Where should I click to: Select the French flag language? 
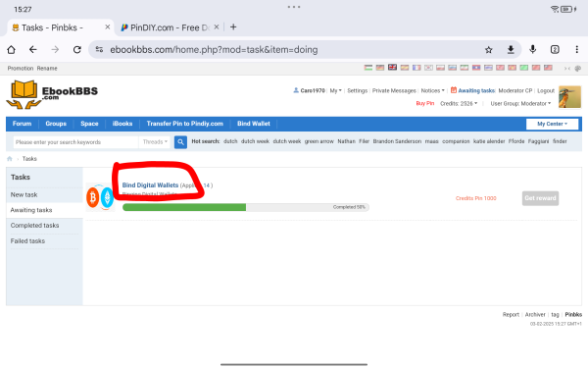coord(416,68)
